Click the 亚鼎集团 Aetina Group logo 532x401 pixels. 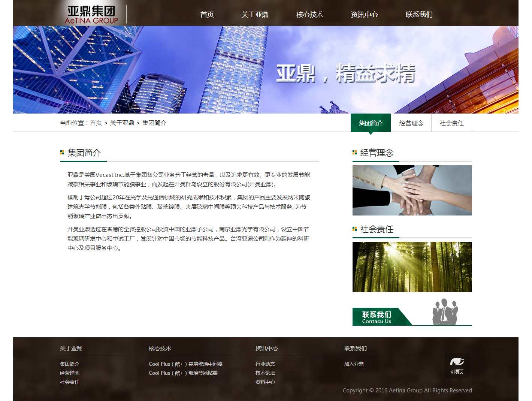coord(91,15)
